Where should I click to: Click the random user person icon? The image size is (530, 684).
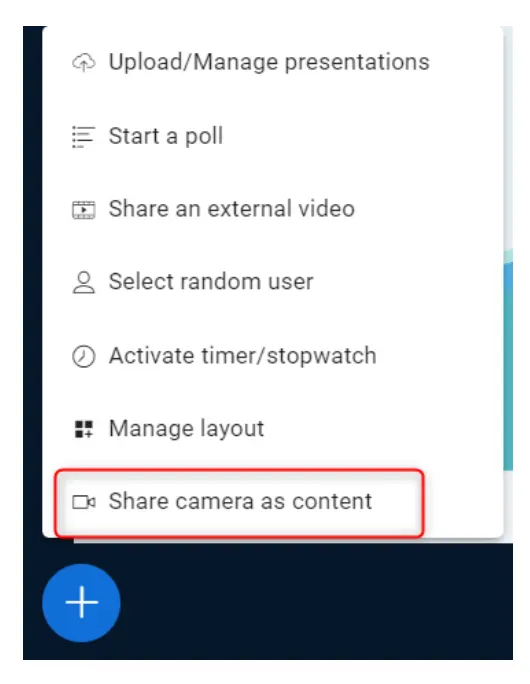(83, 283)
